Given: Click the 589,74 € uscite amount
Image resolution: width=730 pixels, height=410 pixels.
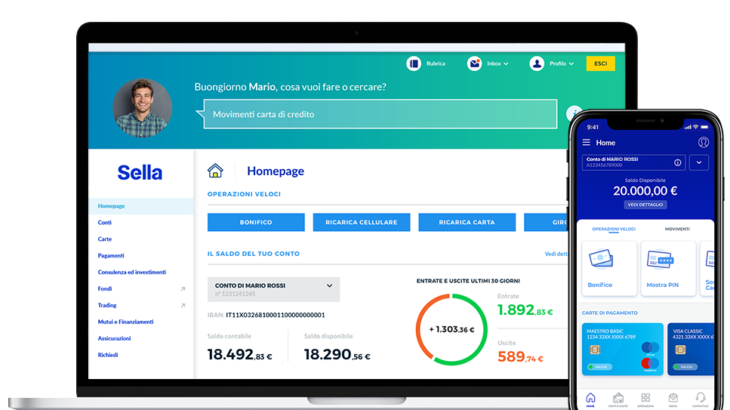Looking at the screenshot, I should click(x=520, y=357).
